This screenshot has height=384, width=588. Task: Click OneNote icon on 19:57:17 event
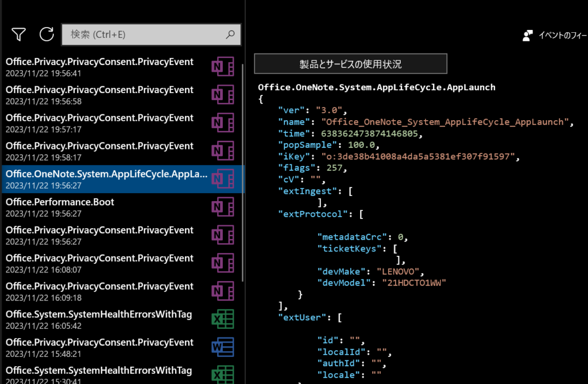223,123
